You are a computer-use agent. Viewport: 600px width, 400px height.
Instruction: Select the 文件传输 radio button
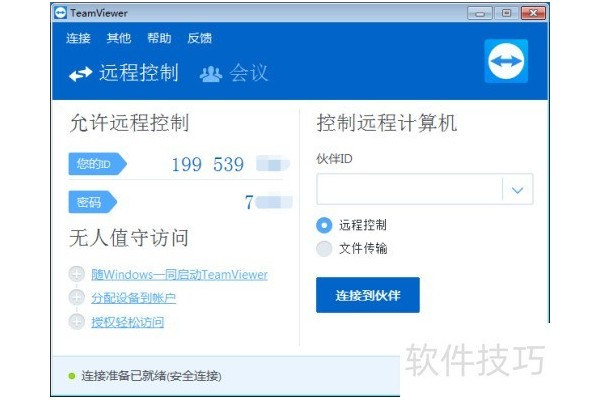[x=324, y=249]
